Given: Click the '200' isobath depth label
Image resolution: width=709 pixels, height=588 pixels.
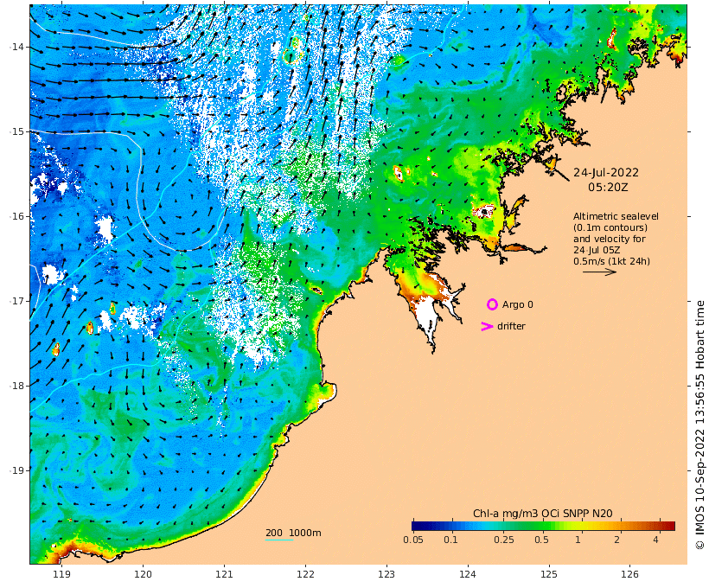Looking at the screenshot, I should (273, 533).
